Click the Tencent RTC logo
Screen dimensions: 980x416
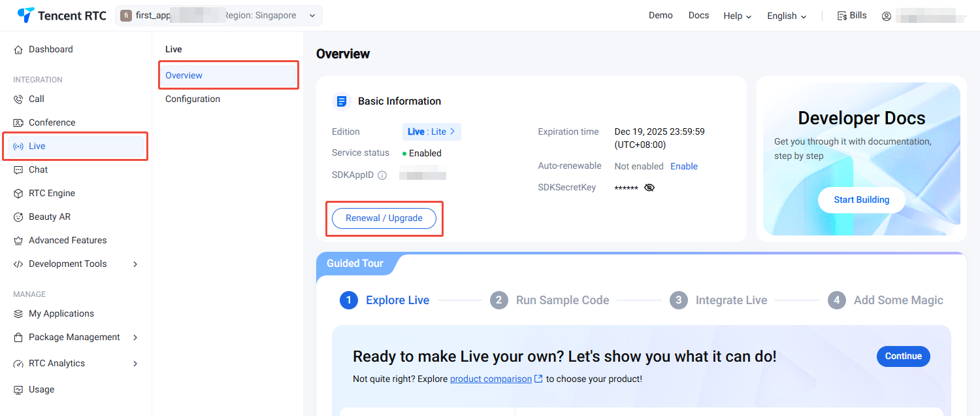(62, 16)
